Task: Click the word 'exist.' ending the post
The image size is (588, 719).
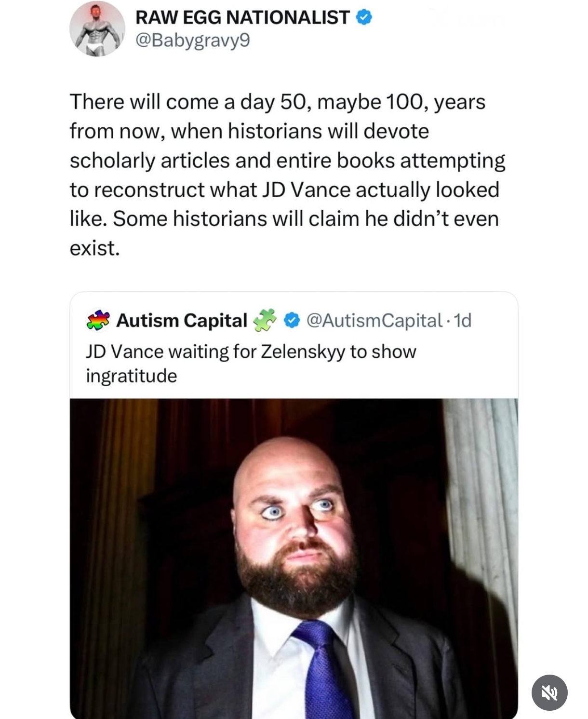Action: (94, 248)
